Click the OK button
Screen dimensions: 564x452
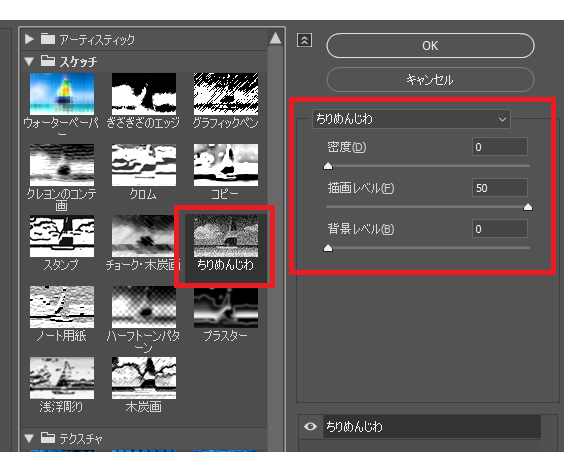(430, 46)
